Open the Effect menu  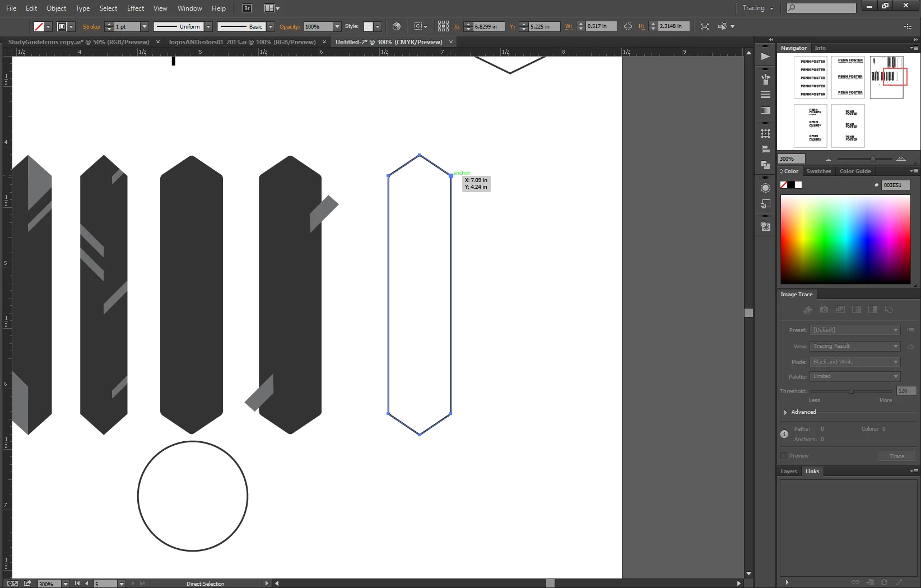136,8
